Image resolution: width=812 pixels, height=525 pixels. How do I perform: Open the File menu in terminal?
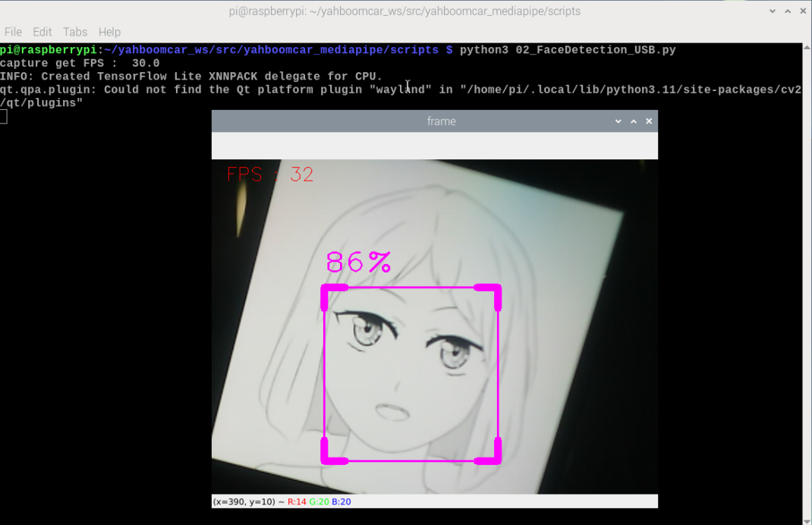pos(13,32)
